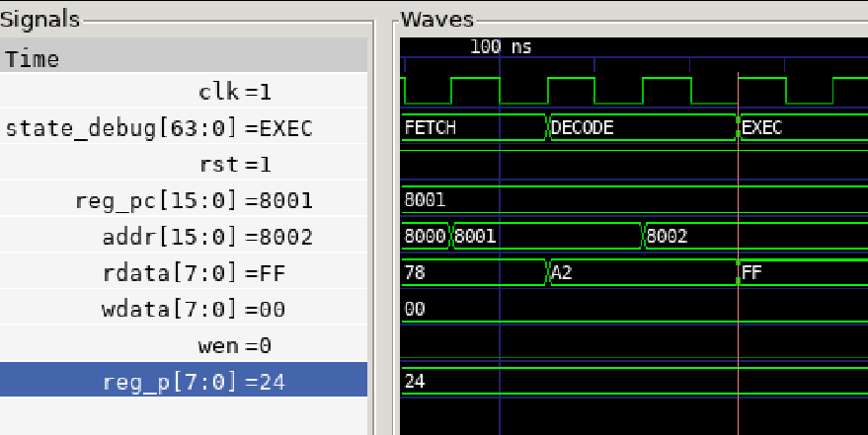Click the 00 value on wdata waveform

click(x=415, y=309)
